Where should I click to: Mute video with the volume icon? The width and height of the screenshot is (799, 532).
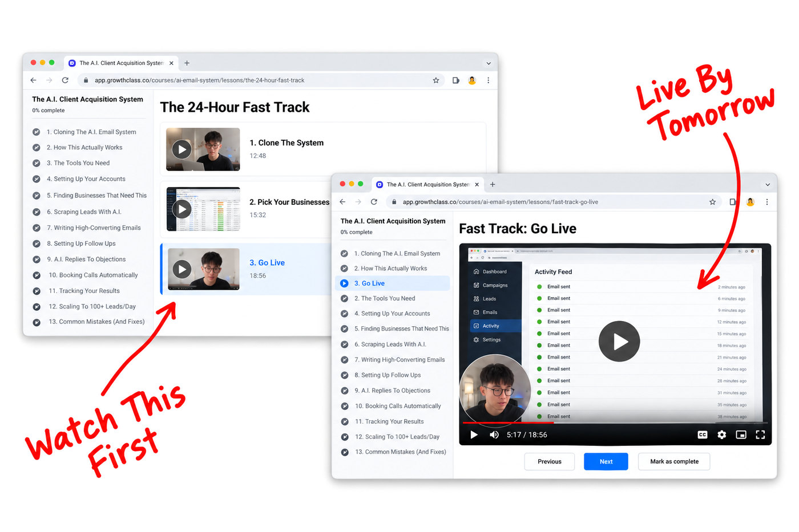494,434
